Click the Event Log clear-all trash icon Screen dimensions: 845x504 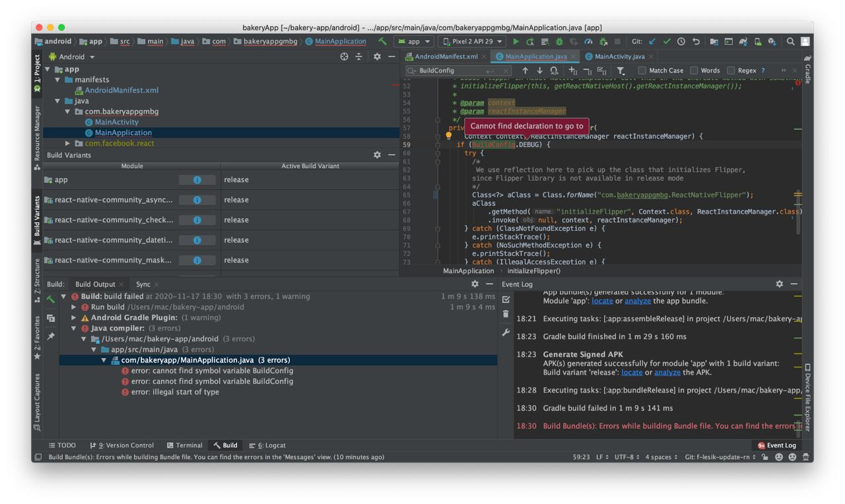(x=506, y=315)
